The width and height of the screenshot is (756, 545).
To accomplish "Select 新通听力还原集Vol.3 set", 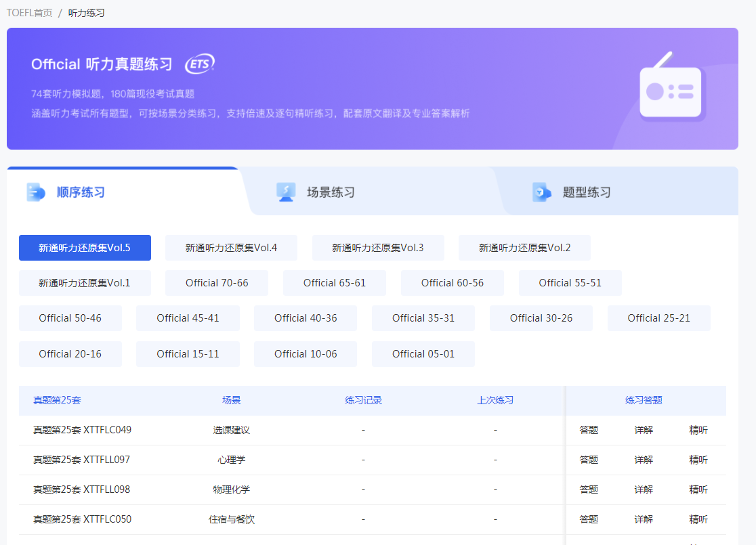I will [x=378, y=248].
